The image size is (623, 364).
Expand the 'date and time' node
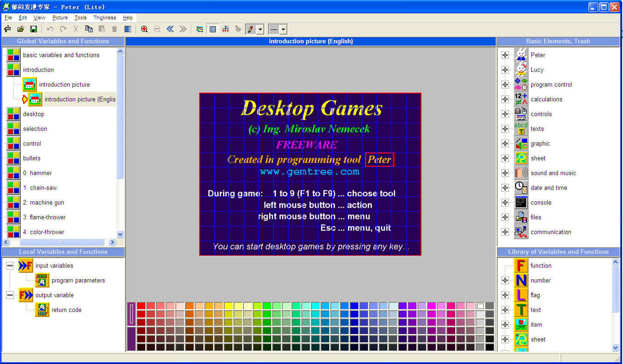coord(505,188)
